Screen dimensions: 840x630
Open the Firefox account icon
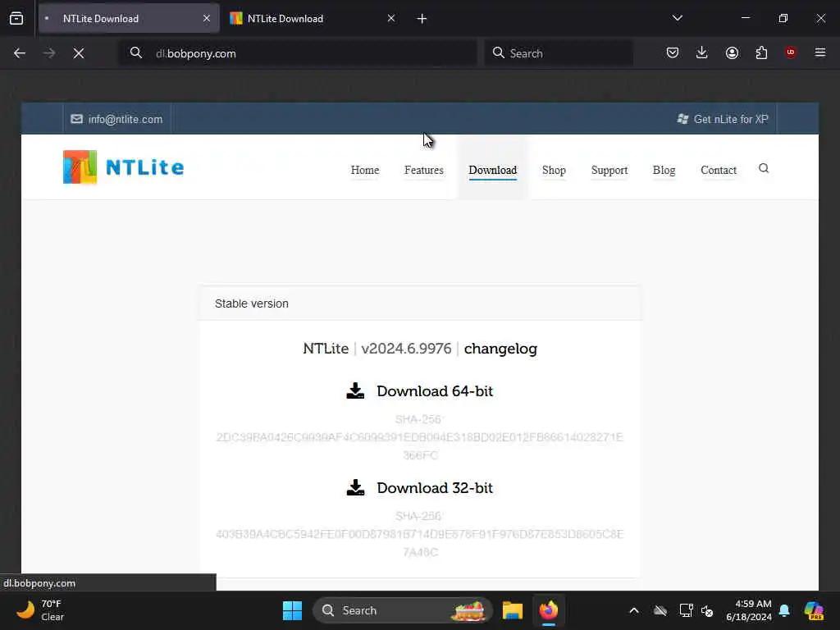(732, 52)
